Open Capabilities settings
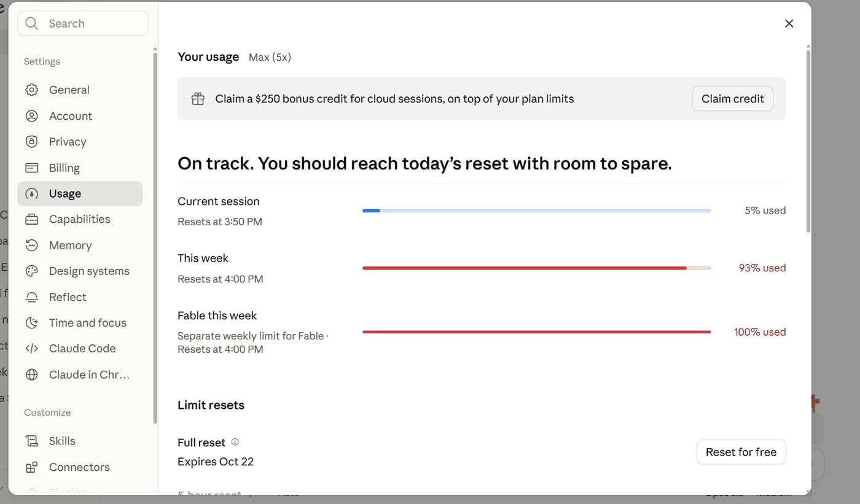Image resolution: width=860 pixels, height=504 pixels. [x=80, y=219]
